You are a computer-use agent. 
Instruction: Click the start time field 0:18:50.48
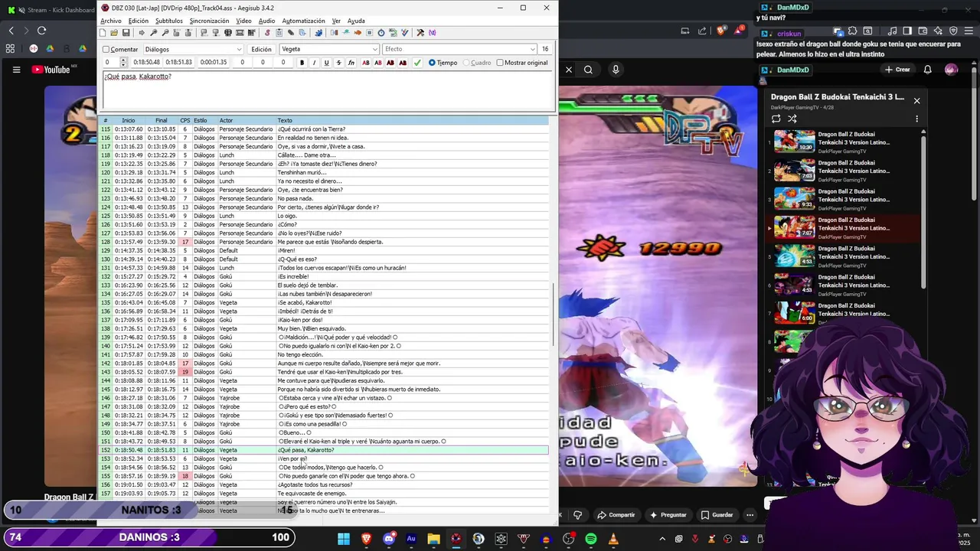coord(146,63)
